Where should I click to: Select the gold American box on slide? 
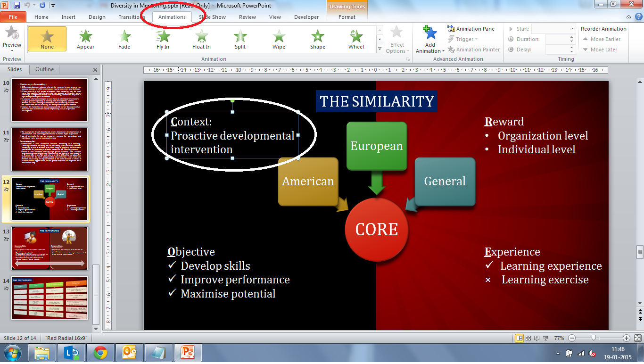[x=308, y=182]
